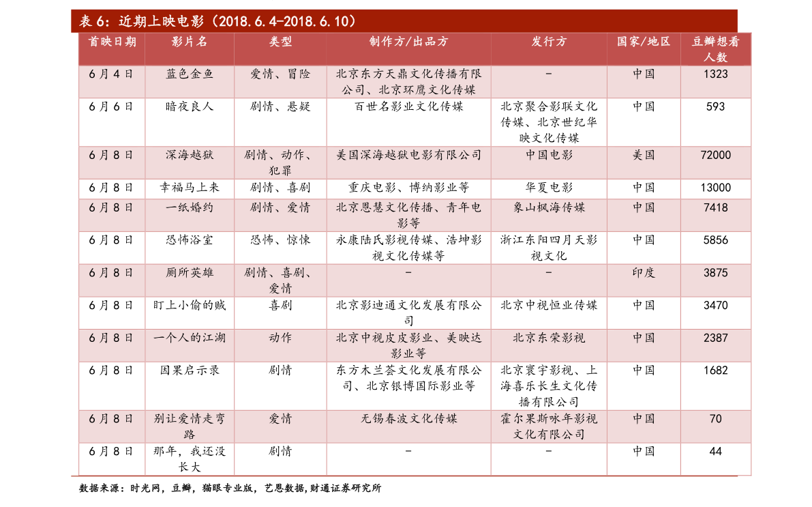Click the value 70 for 别让爱情走弯路
812x507 pixels.
pyautogui.click(x=716, y=419)
